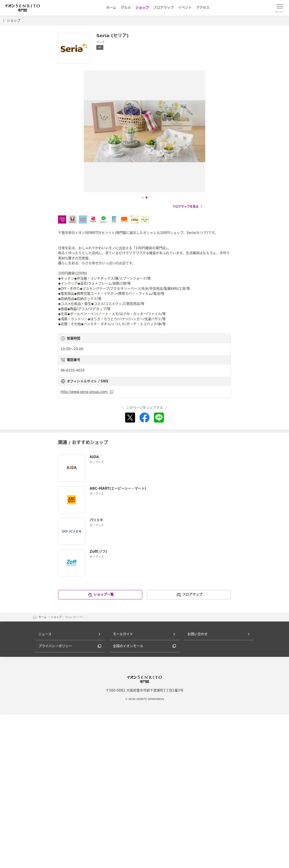Viewport: 289px width, 868px height.
Task: Click the external link icon beside seria-group.com
Action: tap(112, 392)
